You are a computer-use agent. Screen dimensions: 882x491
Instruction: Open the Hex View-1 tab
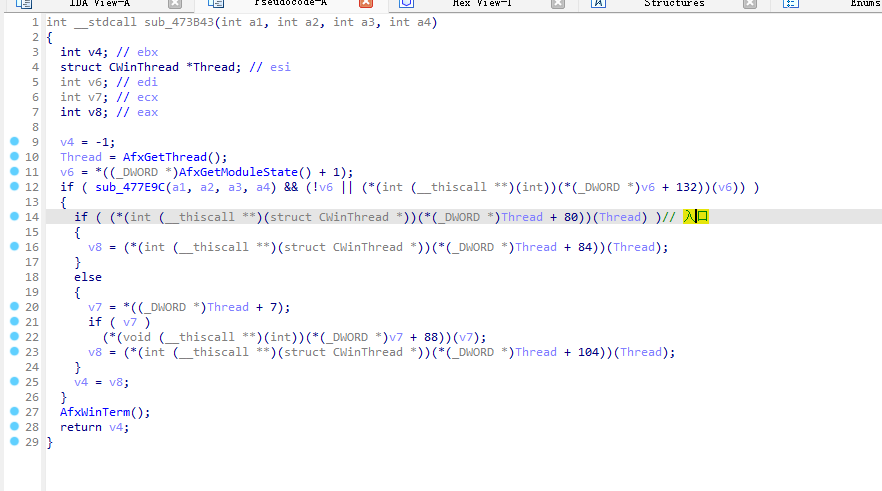[482, 3]
